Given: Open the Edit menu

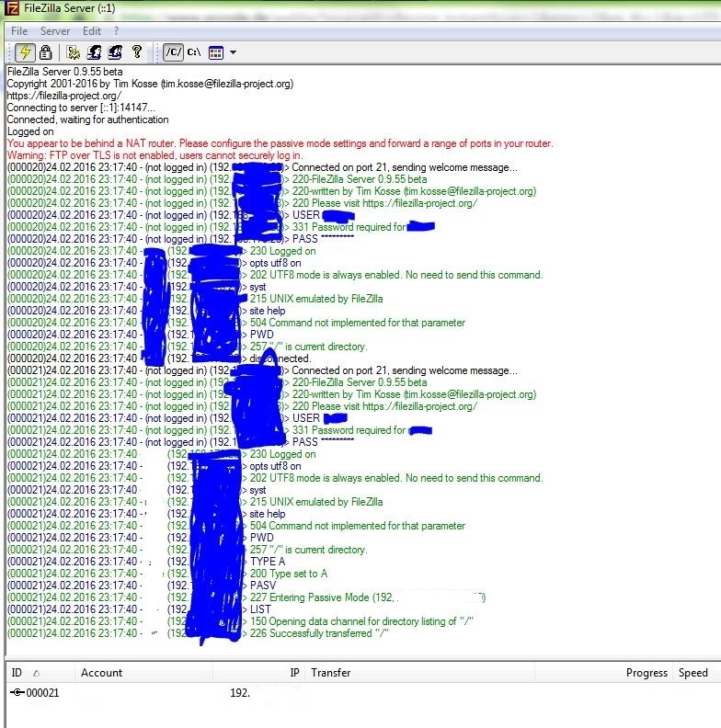Looking at the screenshot, I should click(92, 31).
